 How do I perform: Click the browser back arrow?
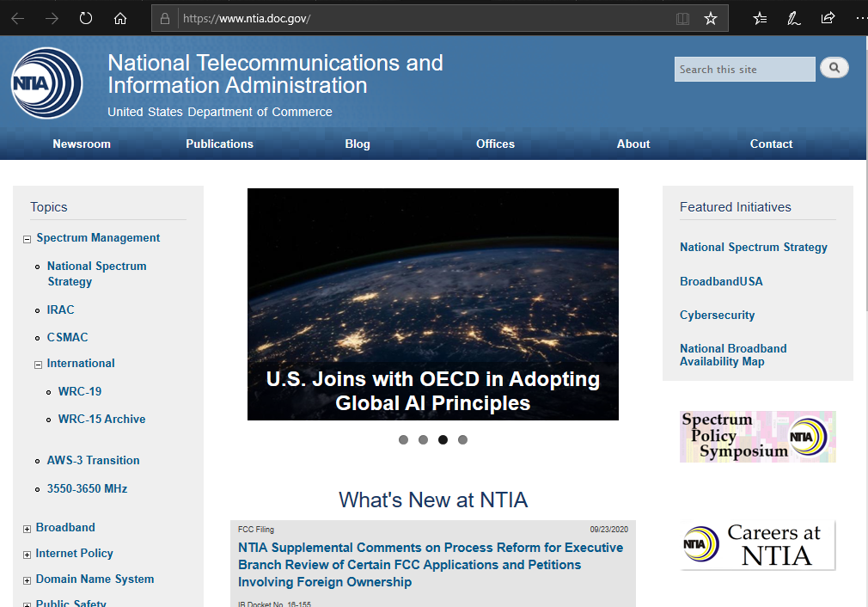pos(18,19)
